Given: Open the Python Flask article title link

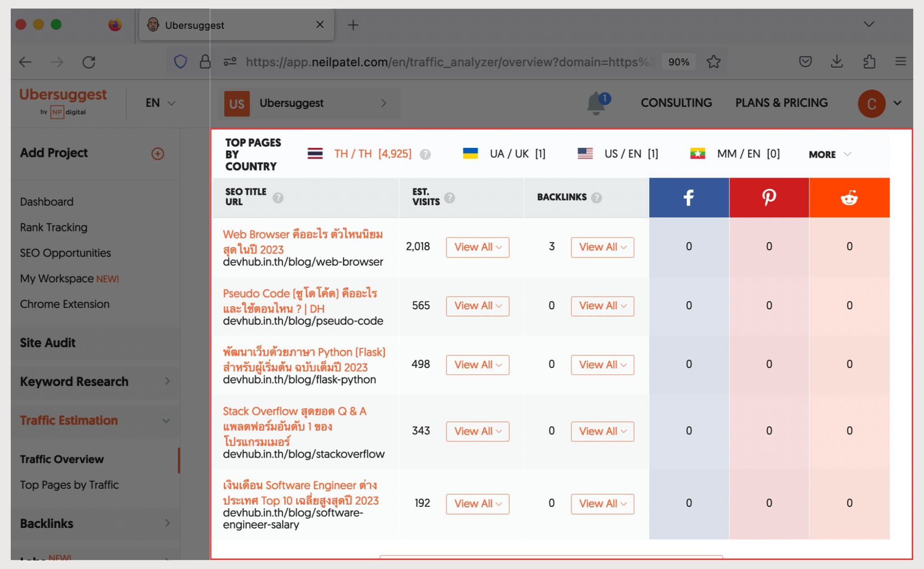Looking at the screenshot, I should pyautogui.click(x=304, y=359).
